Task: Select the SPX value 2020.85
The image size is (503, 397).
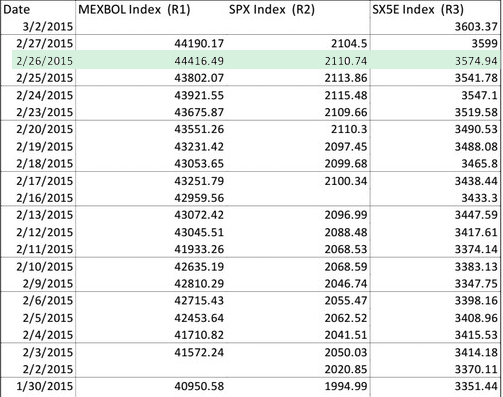Action: pyautogui.click(x=346, y=369)
